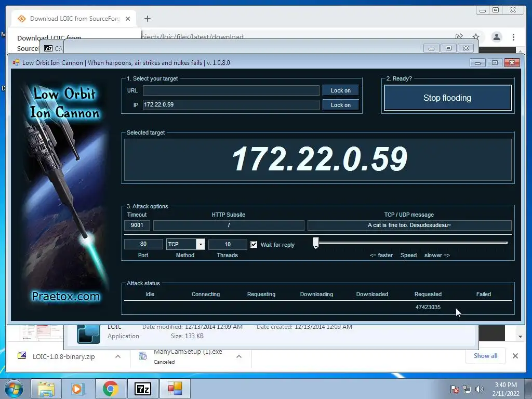Screen dimensions: 532x399
Task: Focus the URL input field
Action: point(231,90)
